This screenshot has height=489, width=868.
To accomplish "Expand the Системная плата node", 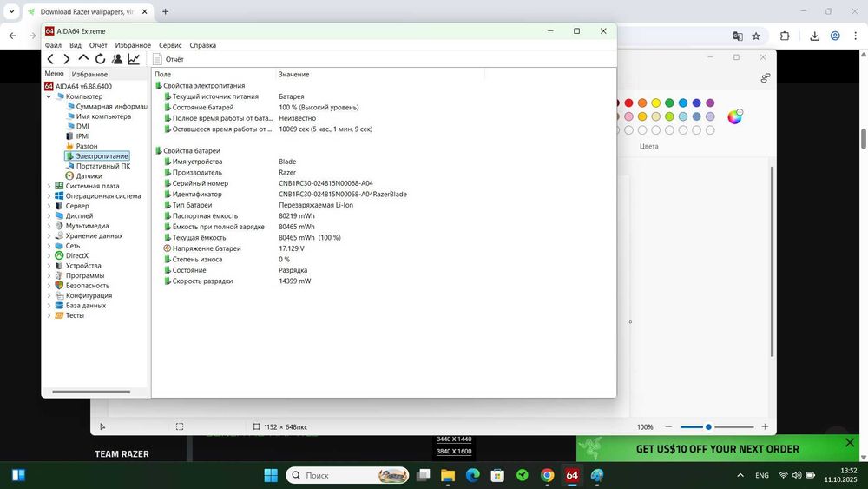I will (x=49, y=186).
